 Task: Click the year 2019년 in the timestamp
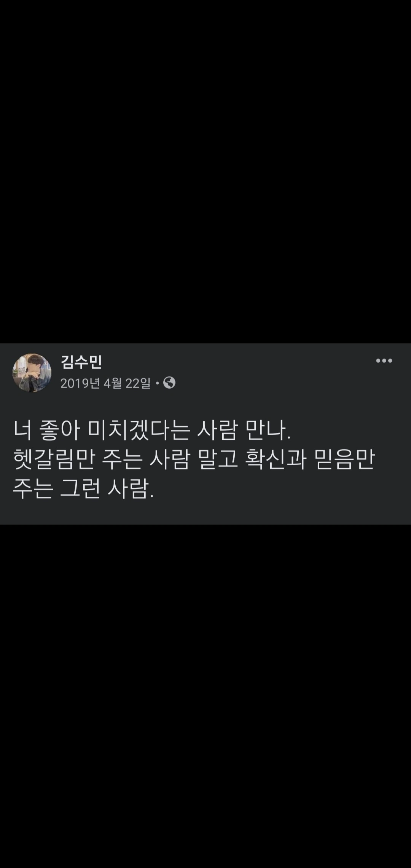coord(80,383)
